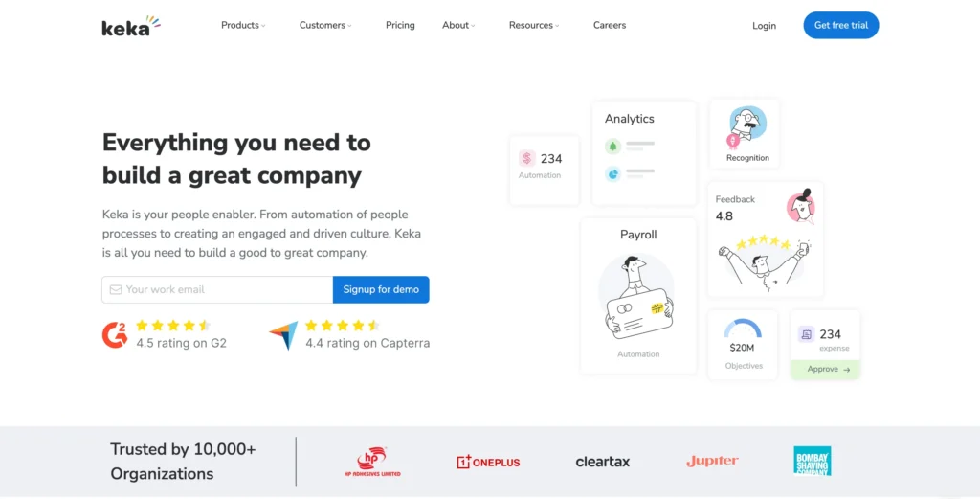
Task: Click the 4.4 rating on Capterra text
Action: (x=367, y=343)
